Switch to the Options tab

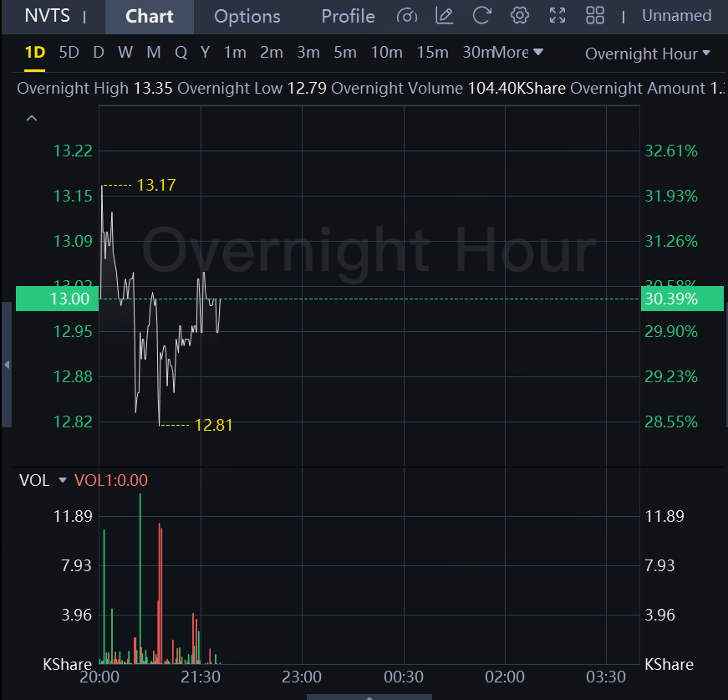[247, 17]
